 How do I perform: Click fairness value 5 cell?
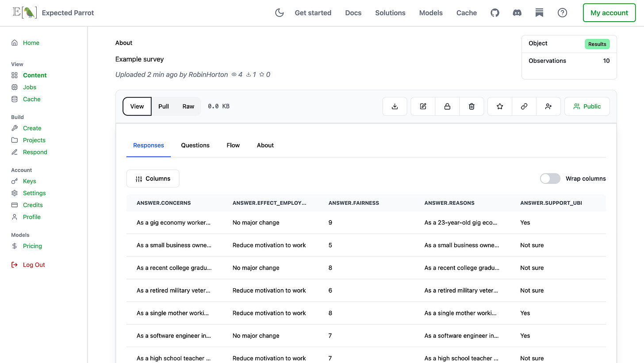[330, 245]
